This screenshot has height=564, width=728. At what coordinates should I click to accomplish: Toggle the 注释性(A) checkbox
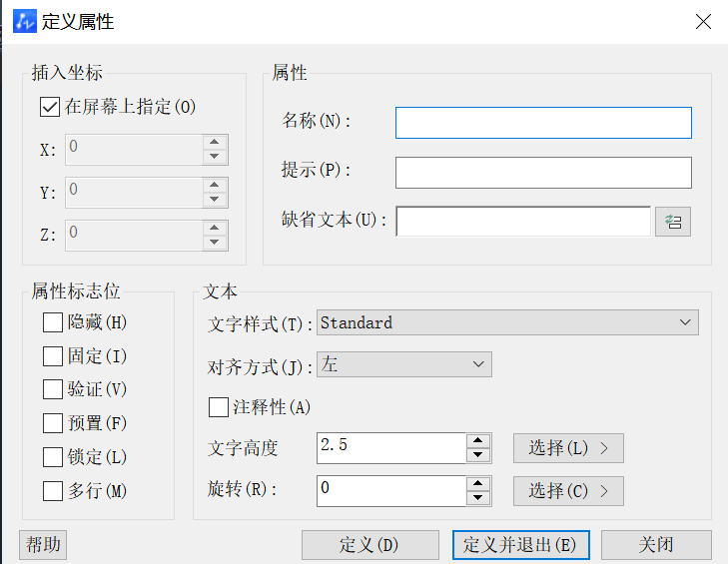click(x=219, y=407)
